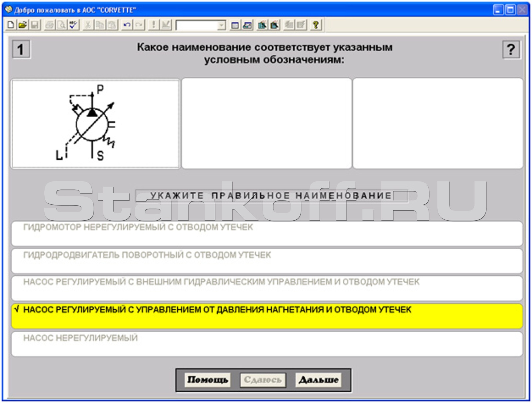Select answer 'Гидродвигатель поворотный с отводом утечек'
Viewport: 532px width, 403px height.
pyautogui.click(x=267, y=261)
